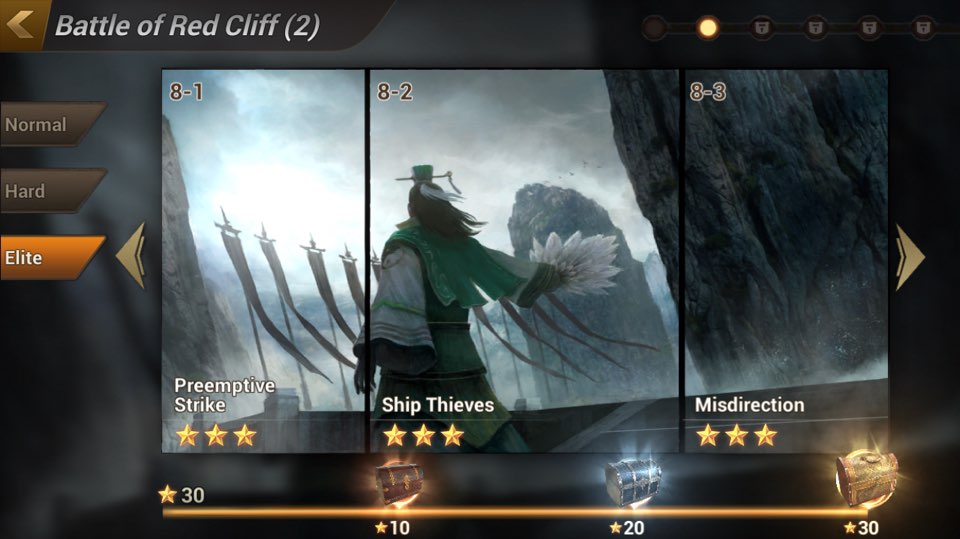
Task: Open stage 8-1 Preemptive Strike
Action: coord(263,261)
